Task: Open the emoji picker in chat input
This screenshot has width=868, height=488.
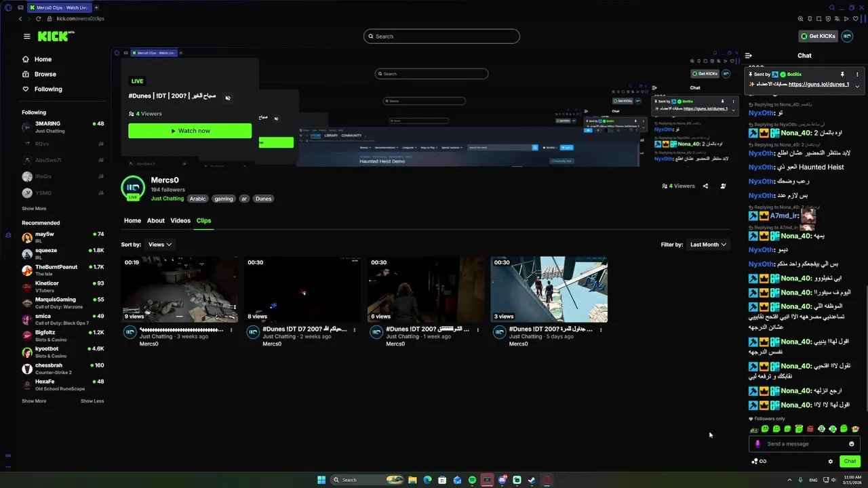Action: (x=852, y=444)
